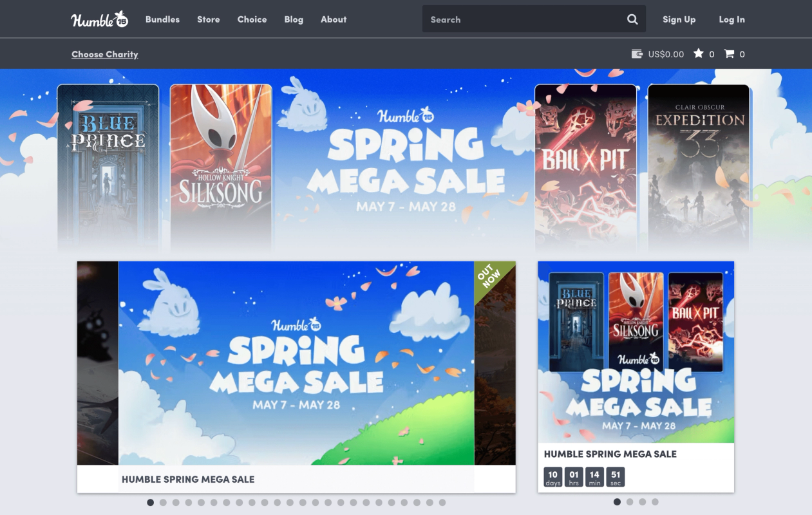Open the Store menu
The image size is (812, 515).
[208, 19]
